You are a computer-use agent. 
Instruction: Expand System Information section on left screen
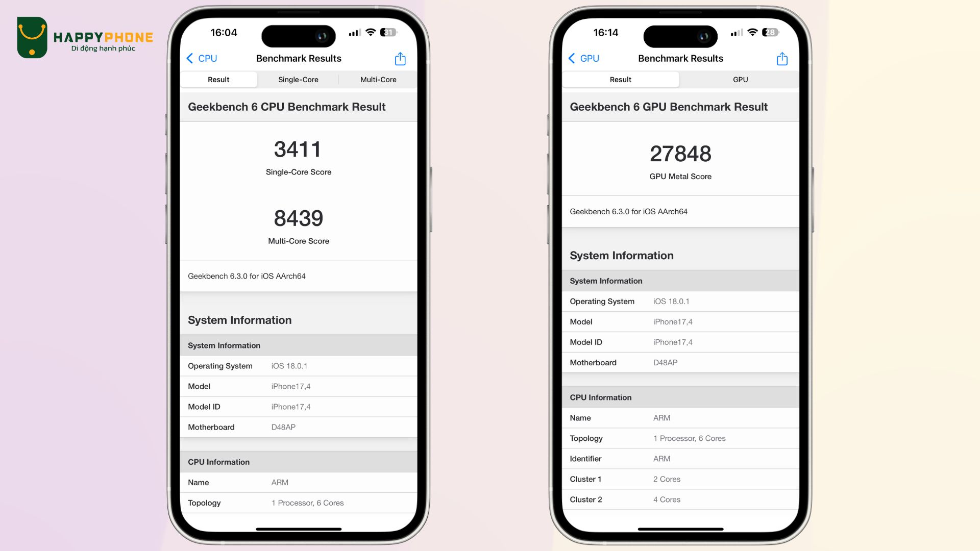(240, 319)
